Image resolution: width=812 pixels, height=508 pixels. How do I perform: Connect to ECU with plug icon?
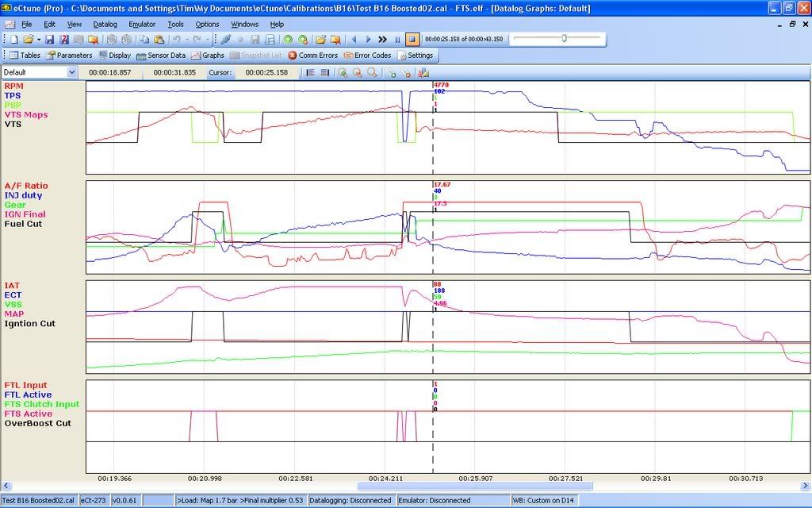[225, 40]
